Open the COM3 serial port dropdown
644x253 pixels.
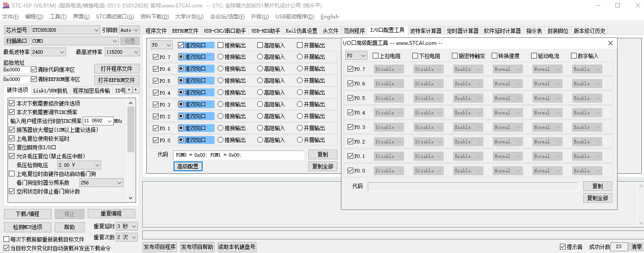tap(75, 41)
